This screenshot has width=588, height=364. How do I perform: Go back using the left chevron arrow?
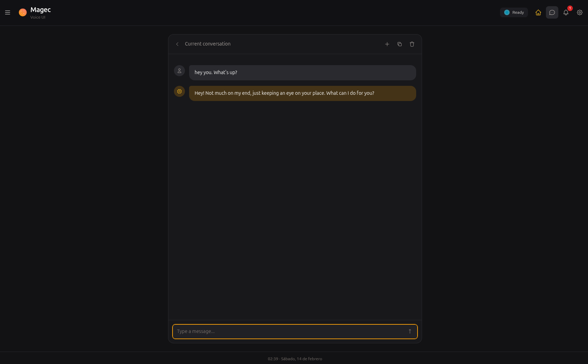177,44
